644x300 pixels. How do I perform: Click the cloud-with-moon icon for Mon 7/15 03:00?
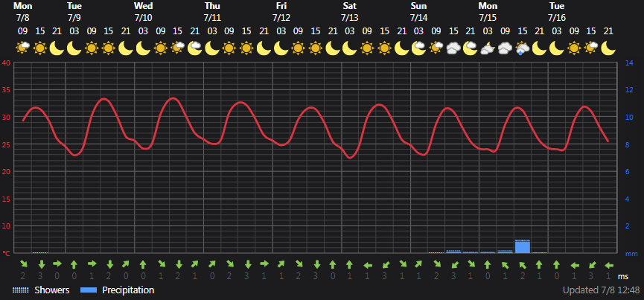488,48
